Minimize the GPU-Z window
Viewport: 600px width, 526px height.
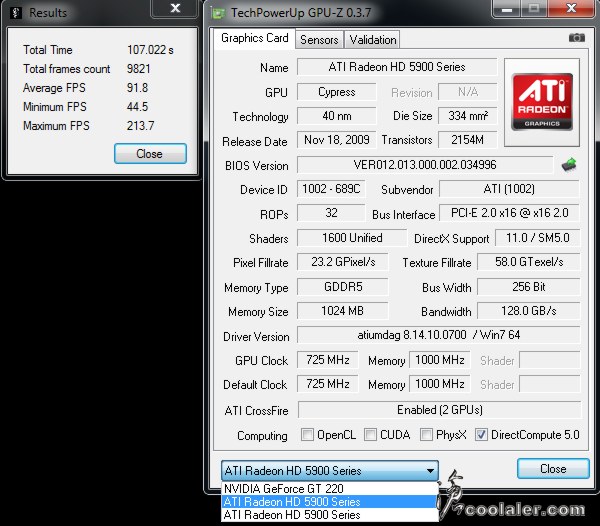[x=507, y=8]
